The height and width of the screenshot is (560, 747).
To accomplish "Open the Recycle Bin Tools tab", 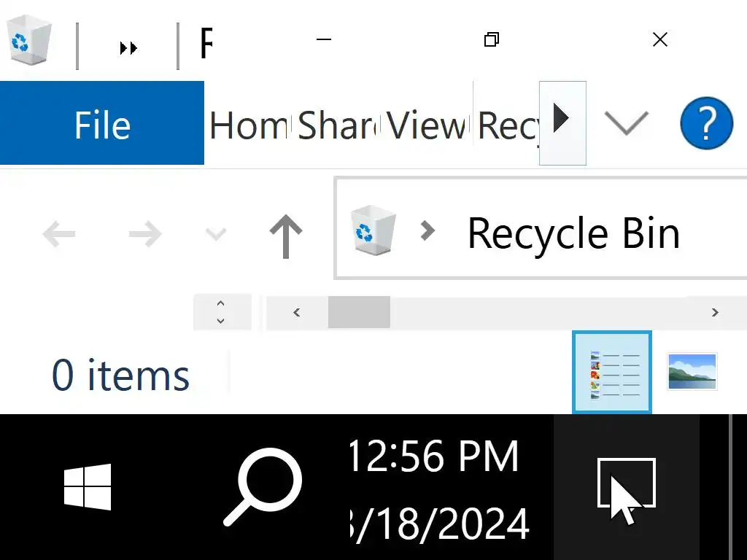I will (x=508, y=126).
